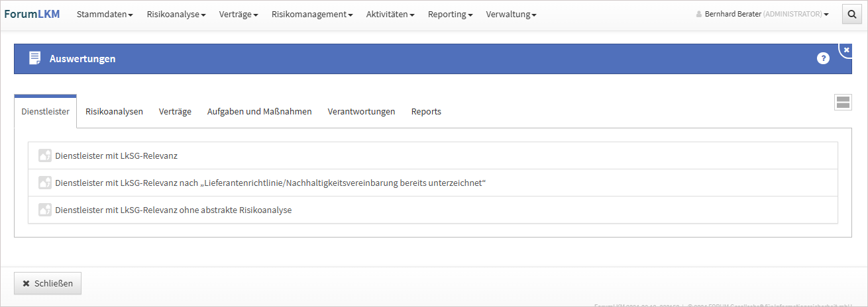Open report ohne abstrakte Risikoanalyse
Screen dimensions: 868x307
coord(433,210)
